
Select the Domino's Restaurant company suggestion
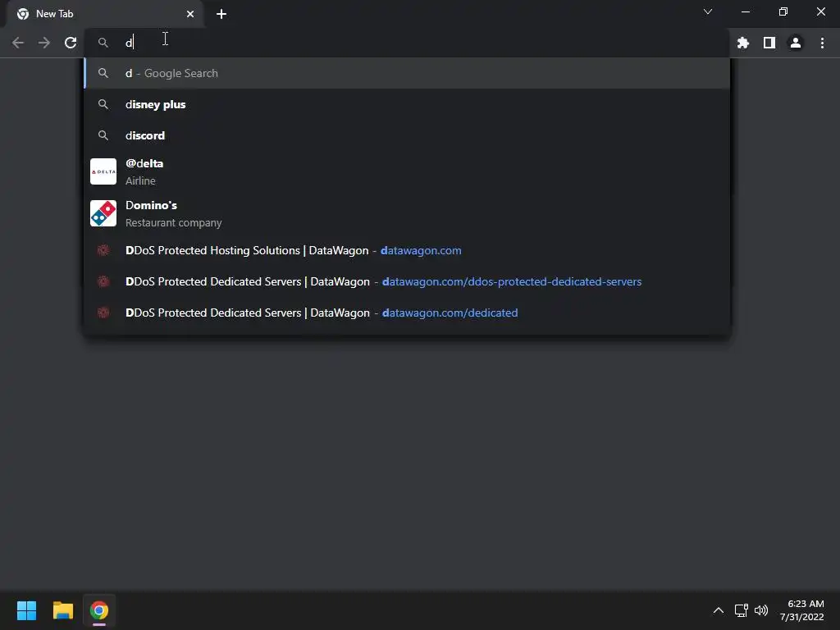click(x=407, y=213)
